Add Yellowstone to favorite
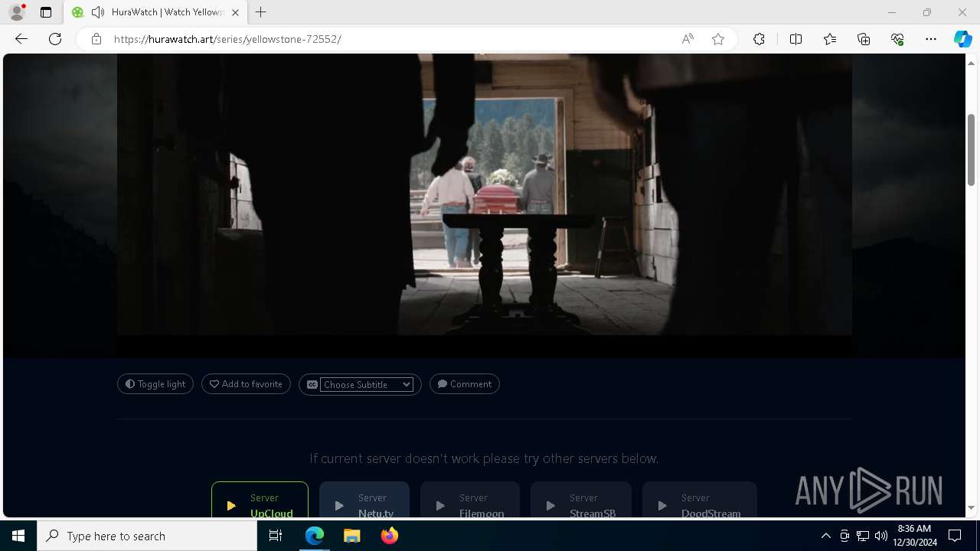 pos(246,384)
